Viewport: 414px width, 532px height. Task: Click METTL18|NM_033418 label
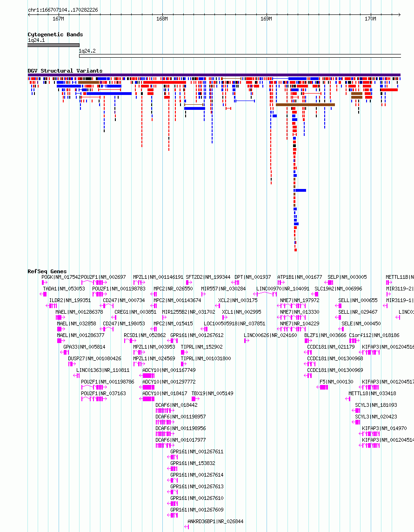coord(372,393)
